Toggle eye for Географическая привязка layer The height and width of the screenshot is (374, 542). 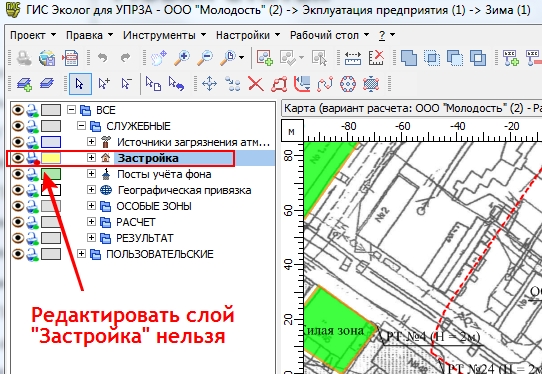click(x=18, y=190)
